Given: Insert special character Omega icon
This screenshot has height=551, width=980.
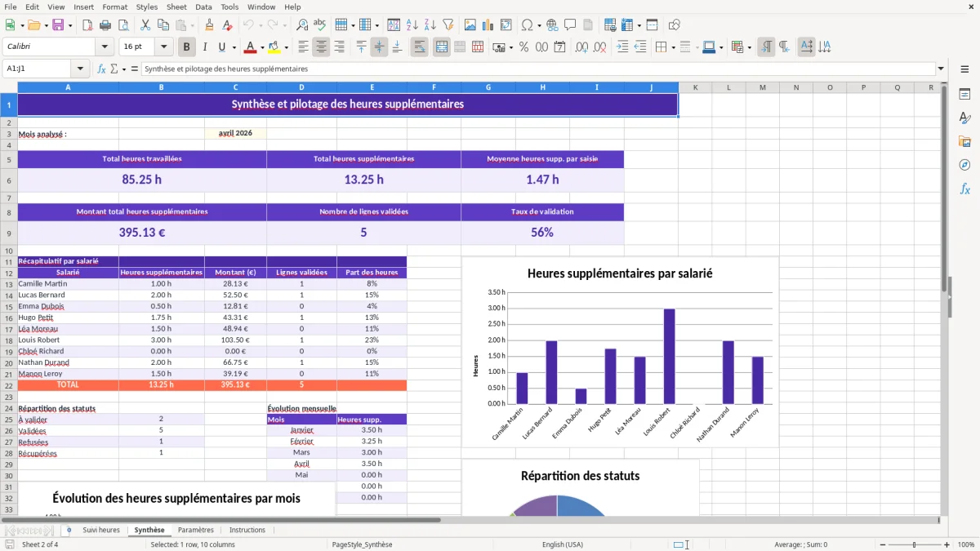Looking at the screenshot, I should pos(526,25).
